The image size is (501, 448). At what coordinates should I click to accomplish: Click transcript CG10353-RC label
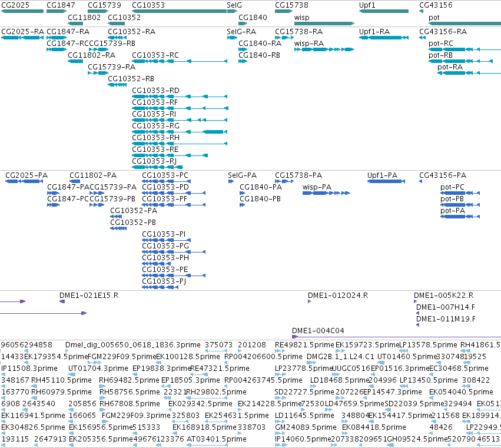click(155, 55)
